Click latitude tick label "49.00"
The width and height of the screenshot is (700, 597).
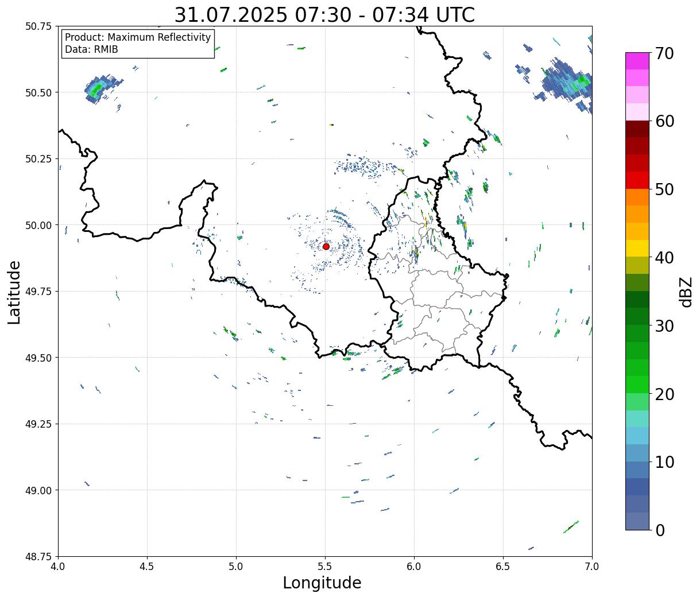pos(38,490)
